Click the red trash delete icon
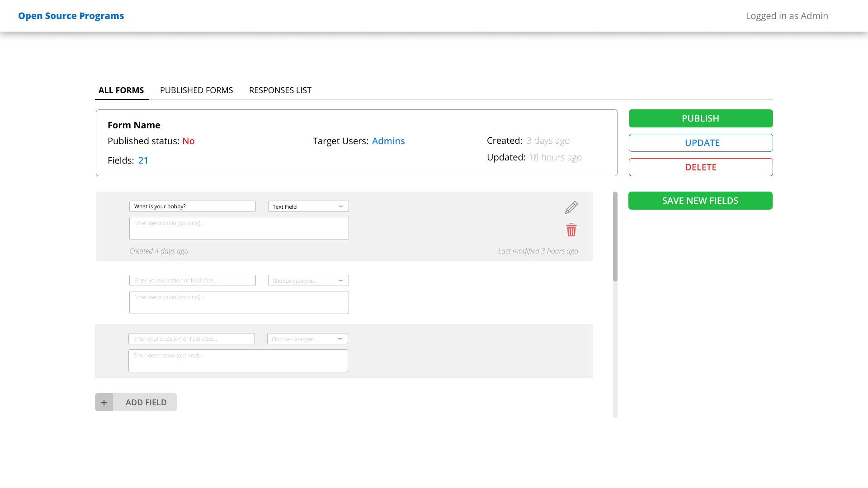 coord(571,230)
